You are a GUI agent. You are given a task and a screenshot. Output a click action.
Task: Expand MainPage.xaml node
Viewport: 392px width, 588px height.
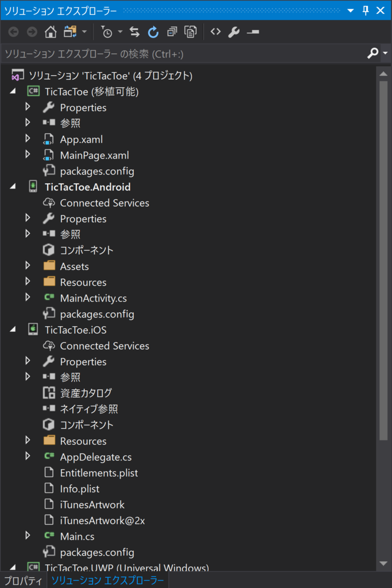tap(28, 154)
